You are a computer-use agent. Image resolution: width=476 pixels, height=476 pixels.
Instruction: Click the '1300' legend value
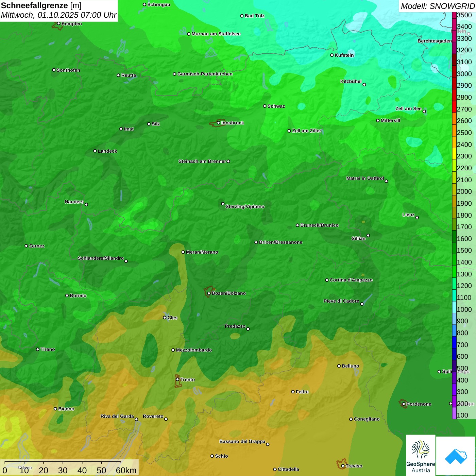tap(464, 274)
